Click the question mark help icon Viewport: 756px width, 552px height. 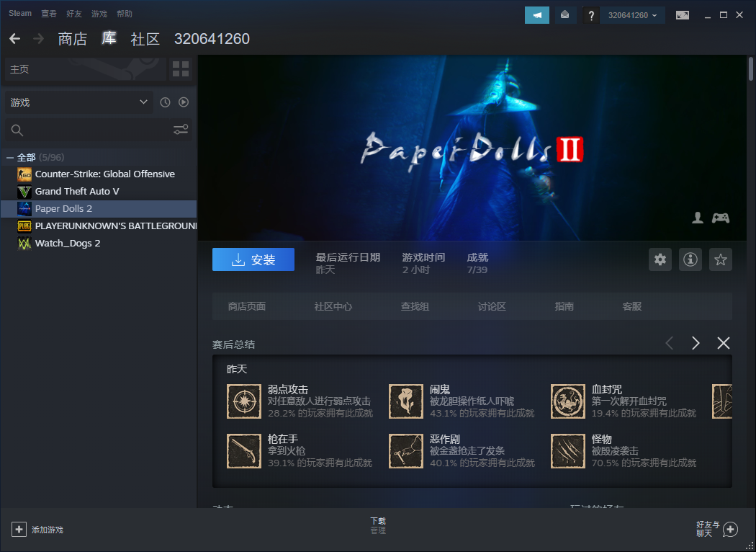point(591,15)
